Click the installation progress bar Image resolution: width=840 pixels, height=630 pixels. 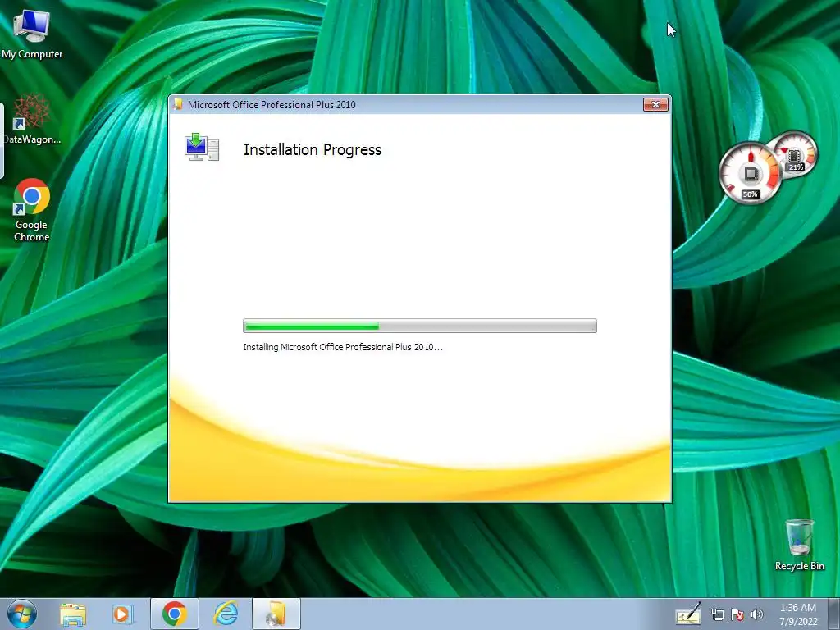(420, 326)
